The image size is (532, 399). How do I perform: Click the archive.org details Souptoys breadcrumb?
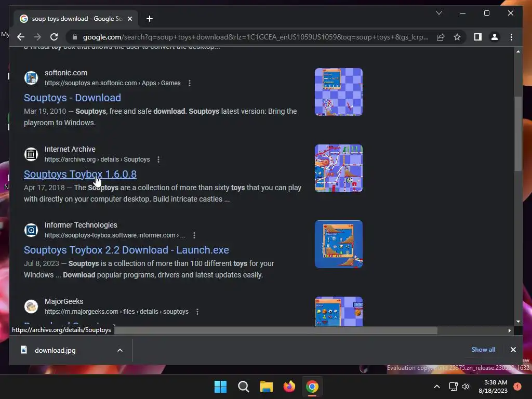97,159
